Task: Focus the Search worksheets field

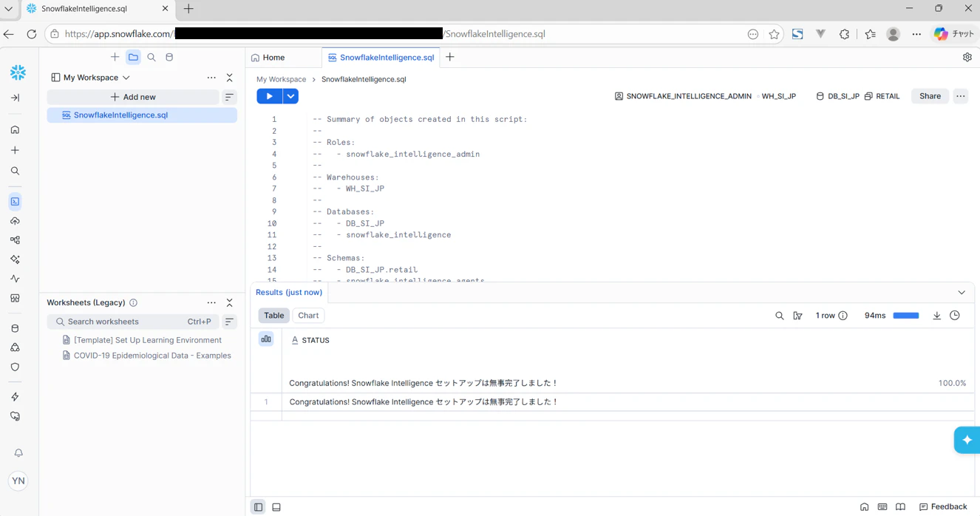Action: [x=133, y=322]
